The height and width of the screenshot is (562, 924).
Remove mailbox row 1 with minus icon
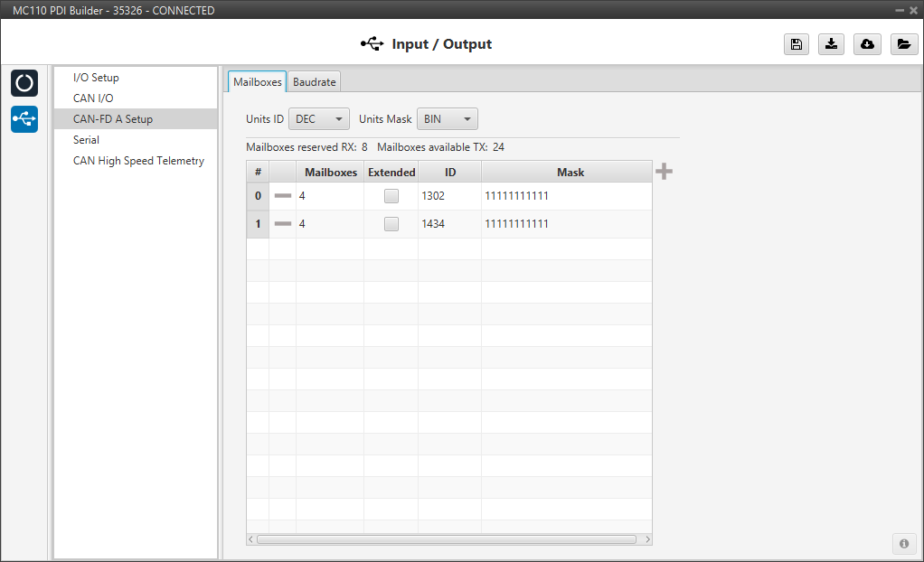pyautogui.click(x=283, y=224)
